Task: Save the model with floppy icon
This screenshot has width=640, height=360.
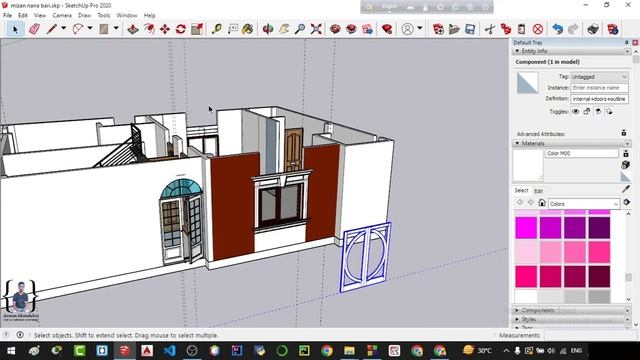Action: [x=470, y=29]
